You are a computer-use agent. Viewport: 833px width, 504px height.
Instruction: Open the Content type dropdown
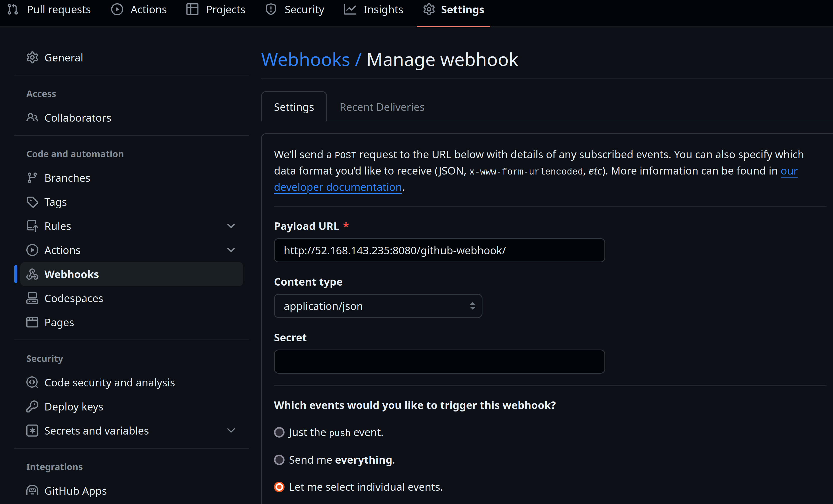point(378,306)
